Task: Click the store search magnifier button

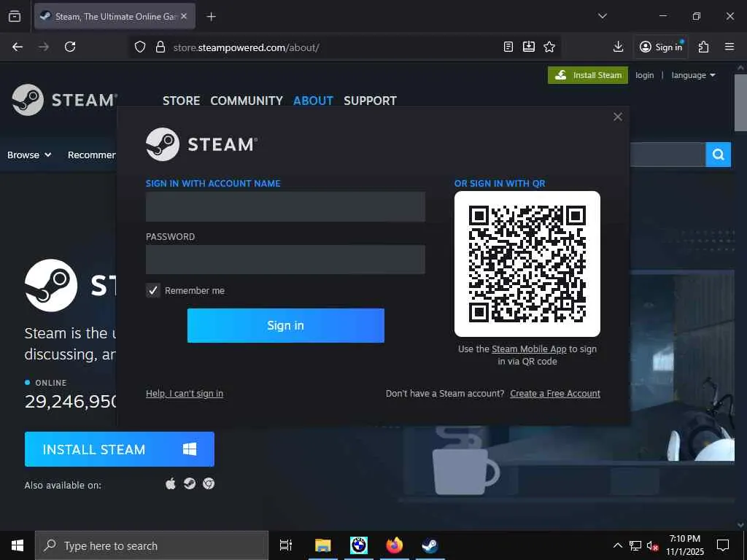Action: (x=718, y=155)
